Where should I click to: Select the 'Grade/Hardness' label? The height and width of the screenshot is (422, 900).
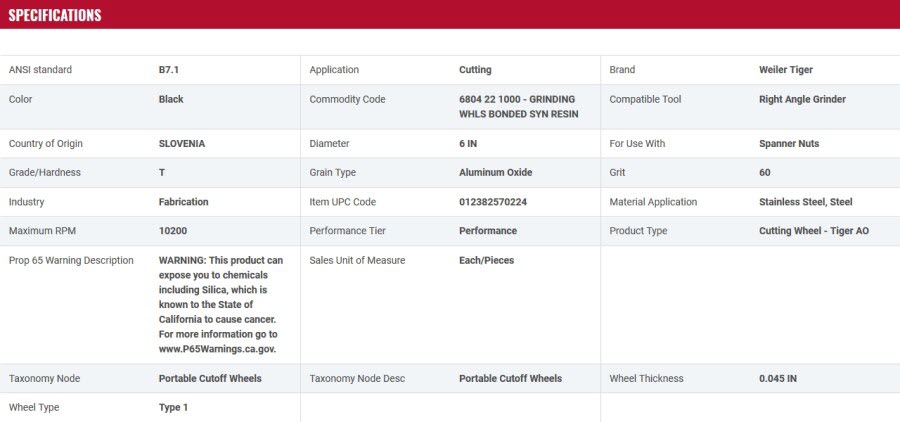pos(45,172)
